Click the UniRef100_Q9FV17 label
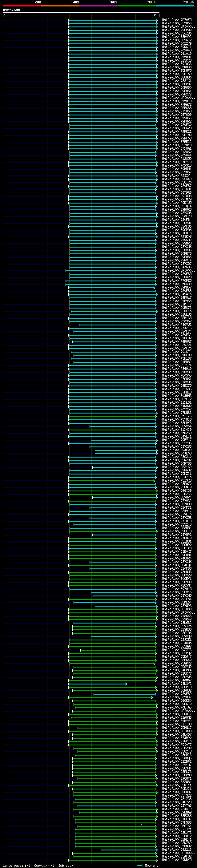197x868 pixels. point(177,440)
